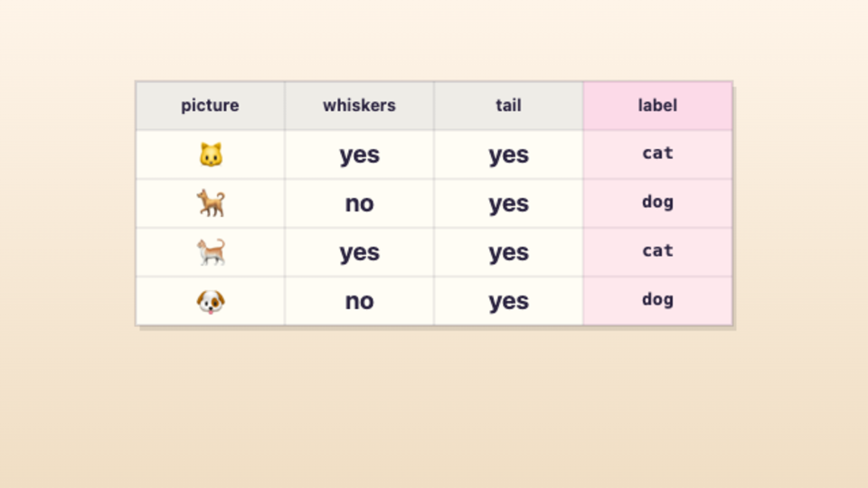Click whiskers 'yes' beside the cat face emoji

(359, 155)
